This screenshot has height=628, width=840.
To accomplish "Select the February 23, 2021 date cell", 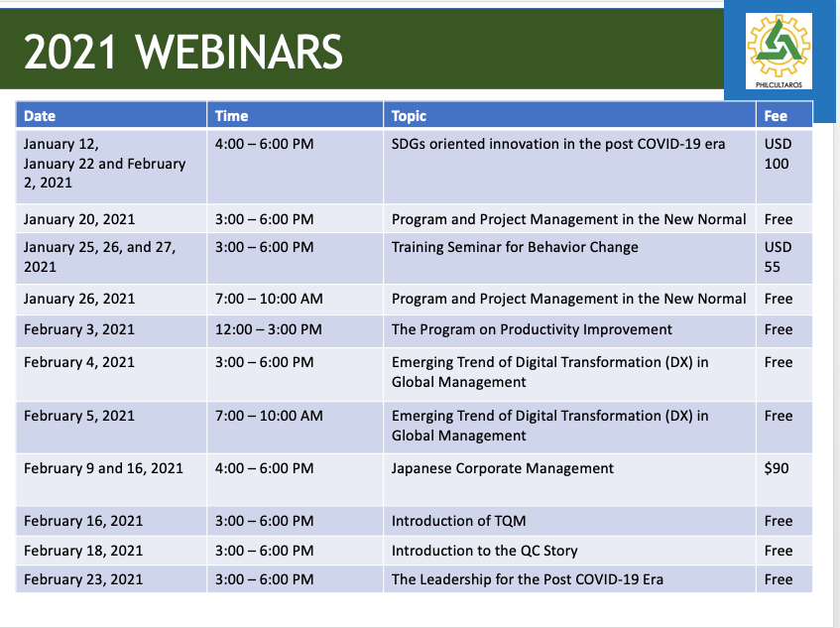I will [x=83, y=579].
